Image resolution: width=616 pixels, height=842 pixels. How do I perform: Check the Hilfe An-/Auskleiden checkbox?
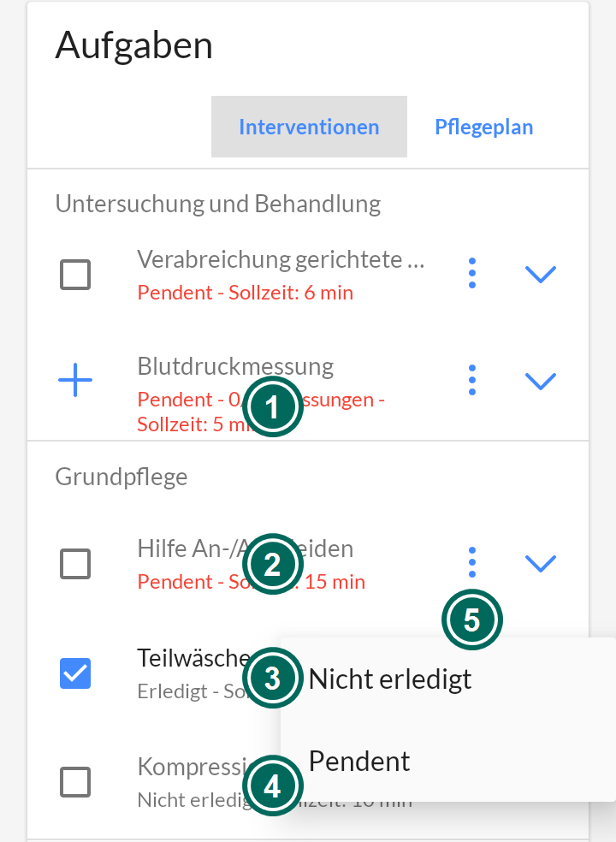75,564
